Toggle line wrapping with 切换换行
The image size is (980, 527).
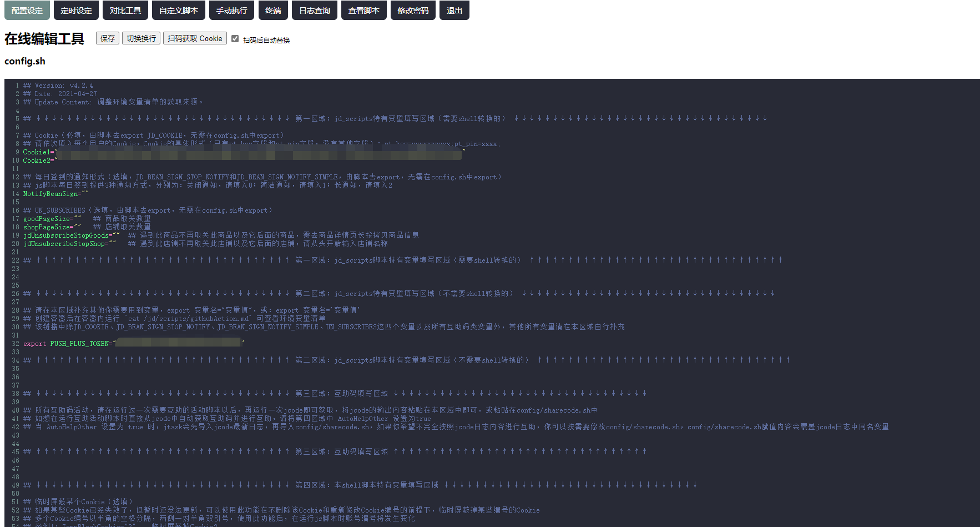142,38
